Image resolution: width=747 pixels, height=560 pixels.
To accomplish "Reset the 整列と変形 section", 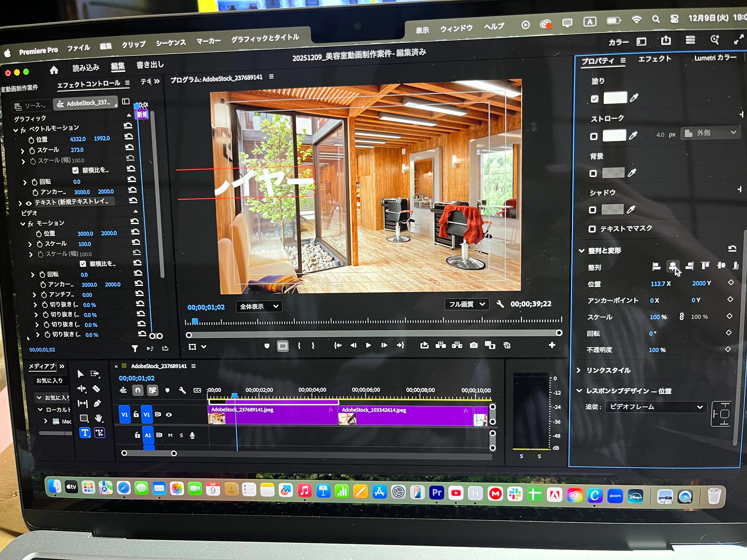I will 732,249.
